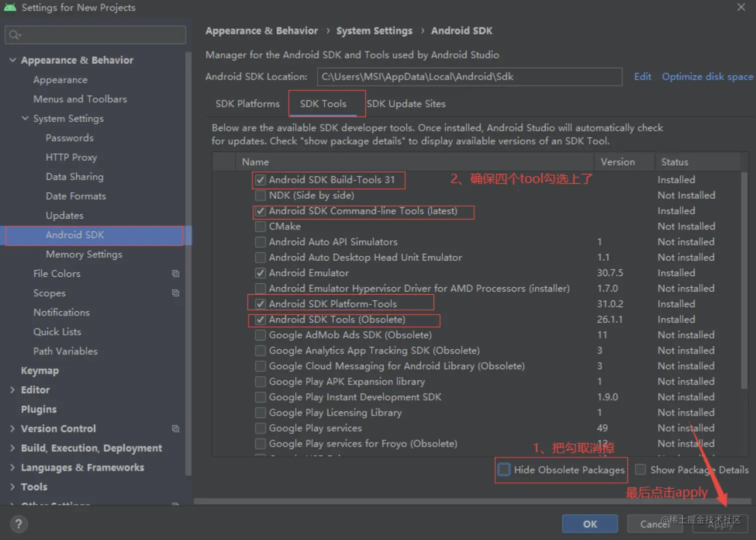Toggle the Android Emulator checkbox
The width and height of the screenshot is (756, 540).
click(260, 273)
